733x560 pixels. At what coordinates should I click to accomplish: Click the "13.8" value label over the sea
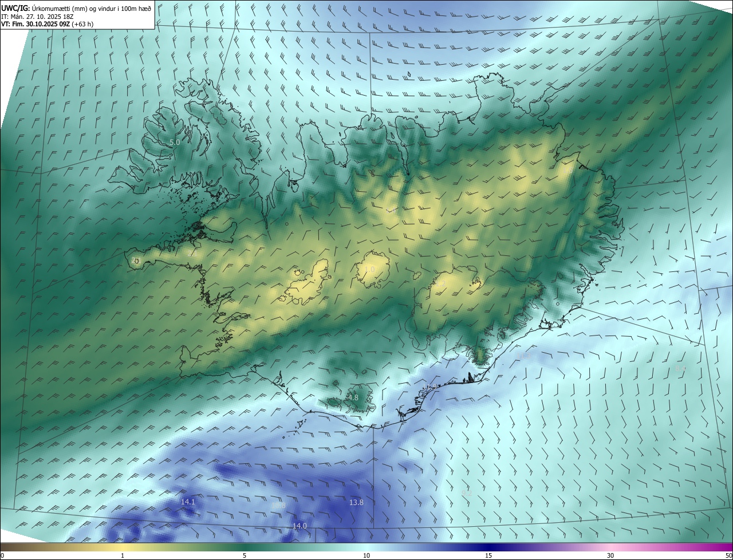coord(356,502)
